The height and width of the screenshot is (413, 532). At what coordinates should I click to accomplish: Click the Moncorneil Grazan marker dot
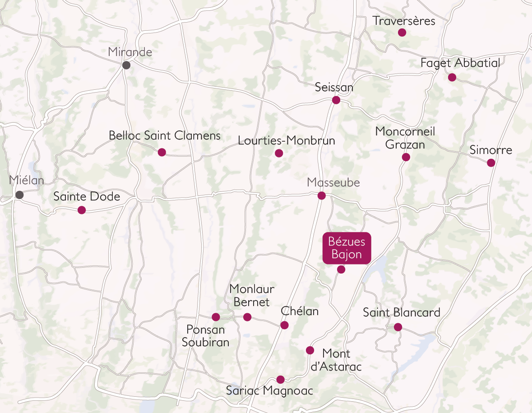[x=406, y=157]
